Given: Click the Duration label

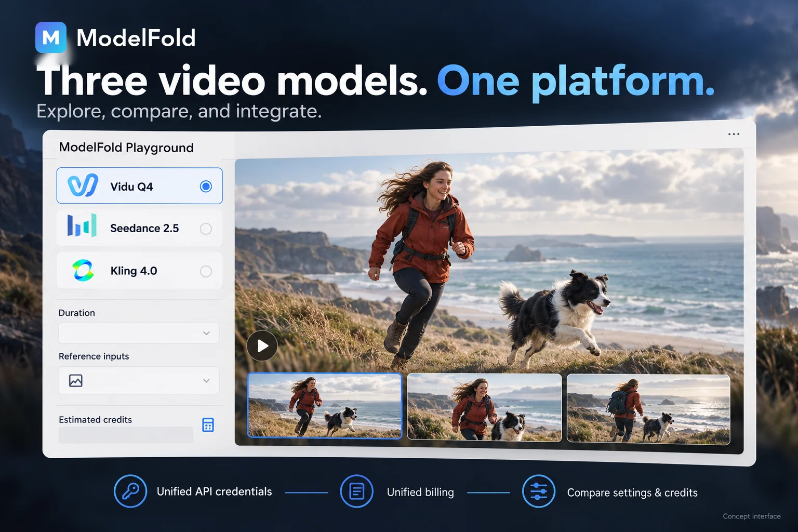Looking at the screenshot, I should pyautogui.click(x=77, y=313).
